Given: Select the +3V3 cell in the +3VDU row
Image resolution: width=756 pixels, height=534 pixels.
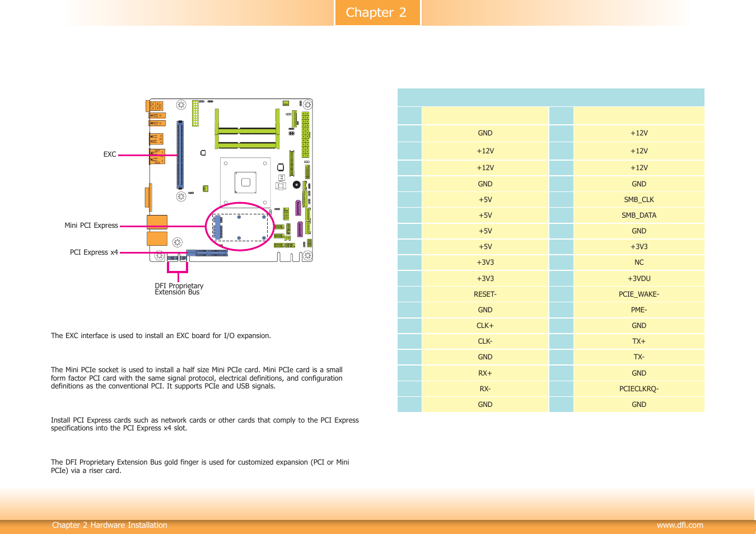Looking at the screenshot, I should pos(485,279).
